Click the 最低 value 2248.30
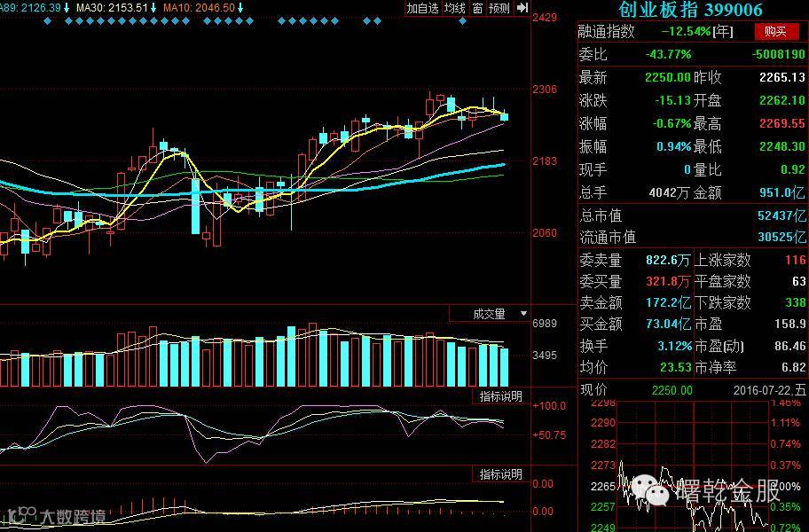 click(782, 147)
